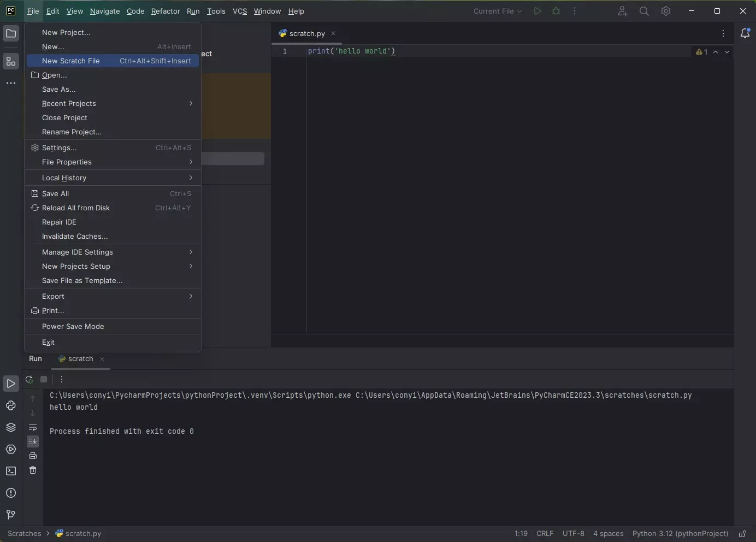Open the Run tool window icon
The width and height of the screenshot is (756, 542).
(11, 384)
